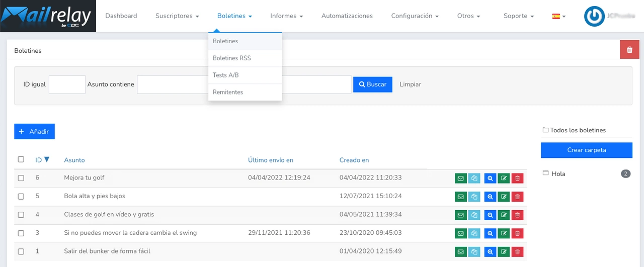Choose Boletines RSS from the menu
This screenshot has width=644, height=267.
tap(245, 58)
